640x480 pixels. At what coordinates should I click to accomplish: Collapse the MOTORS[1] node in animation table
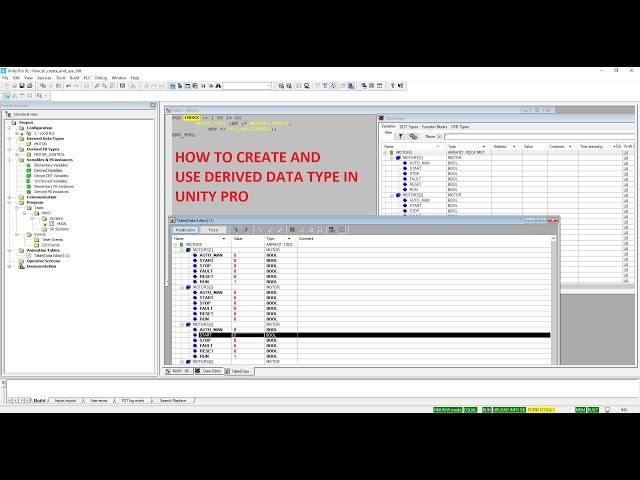click(182, 250)
